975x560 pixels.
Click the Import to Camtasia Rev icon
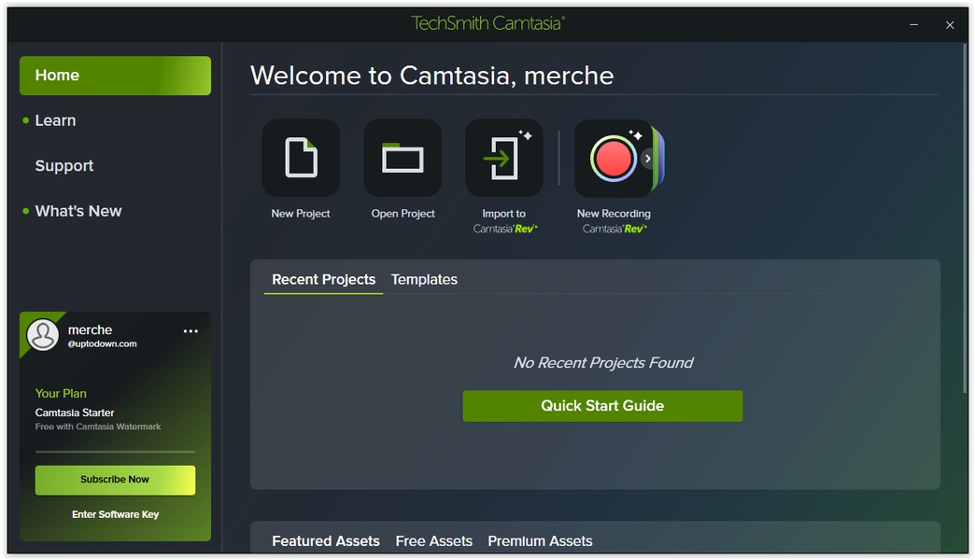(503, 158)
